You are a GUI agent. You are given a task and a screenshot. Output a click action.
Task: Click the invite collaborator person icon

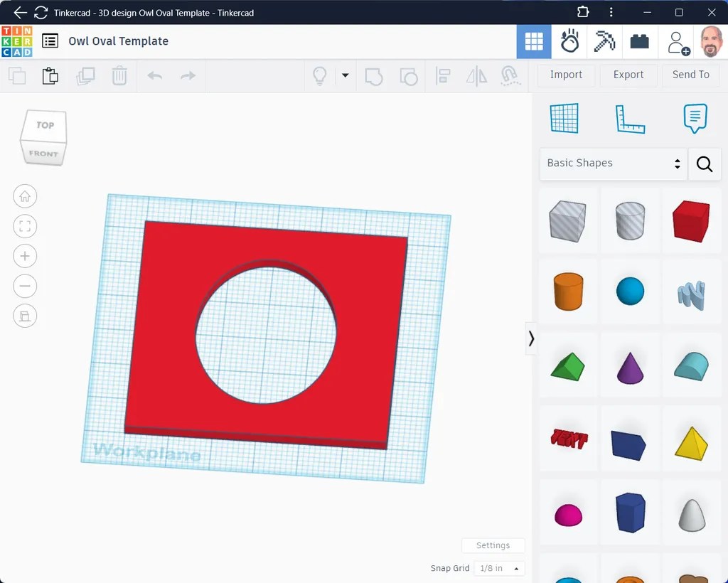[678, 43]
